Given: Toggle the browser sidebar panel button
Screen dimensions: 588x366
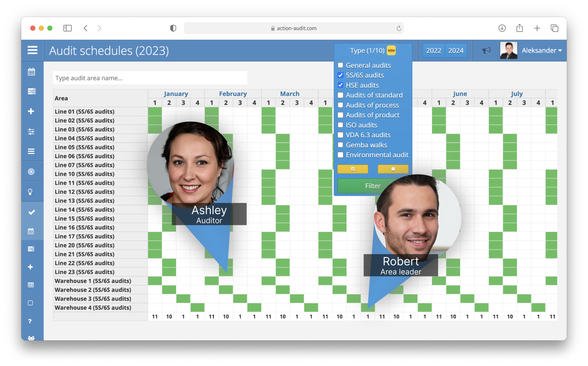Looking at the screenshot, I should click(67, 28).
